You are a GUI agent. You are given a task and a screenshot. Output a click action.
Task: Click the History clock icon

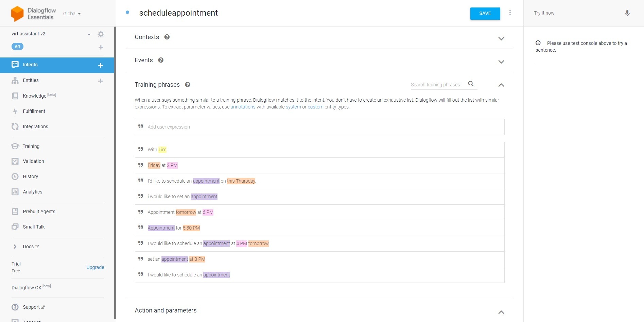click(x=15, y=176)
